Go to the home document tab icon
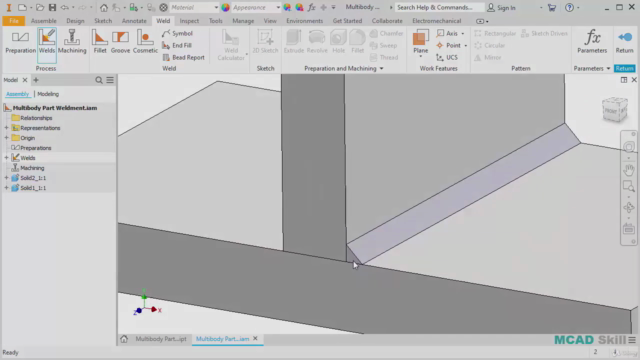 tap(124, 339)
